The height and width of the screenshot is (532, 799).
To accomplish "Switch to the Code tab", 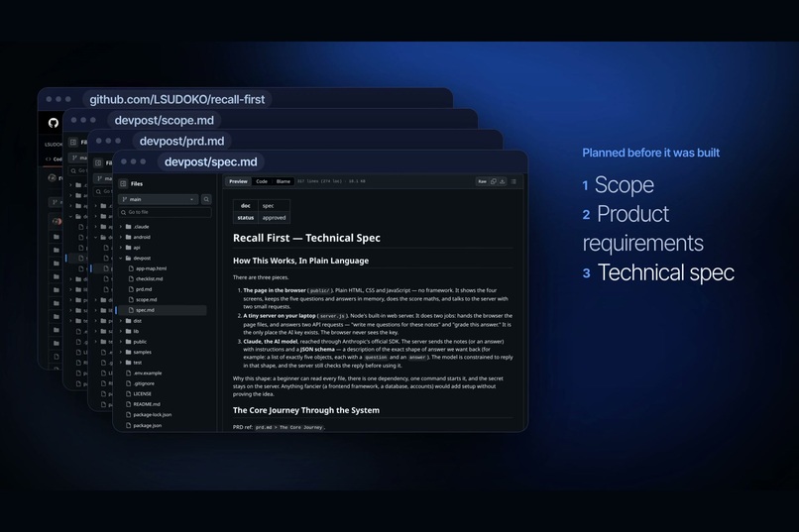I will coord(262,181).
